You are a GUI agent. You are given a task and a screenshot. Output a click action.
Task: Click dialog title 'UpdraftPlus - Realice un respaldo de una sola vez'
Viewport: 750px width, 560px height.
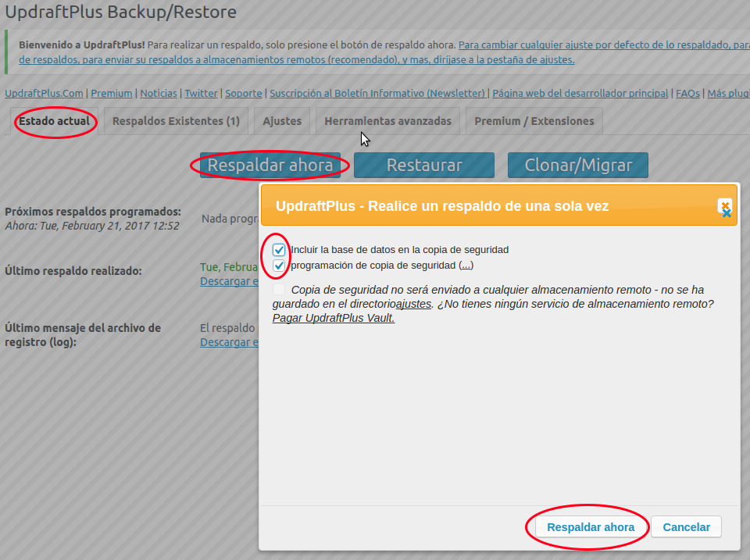click(442, 206)
